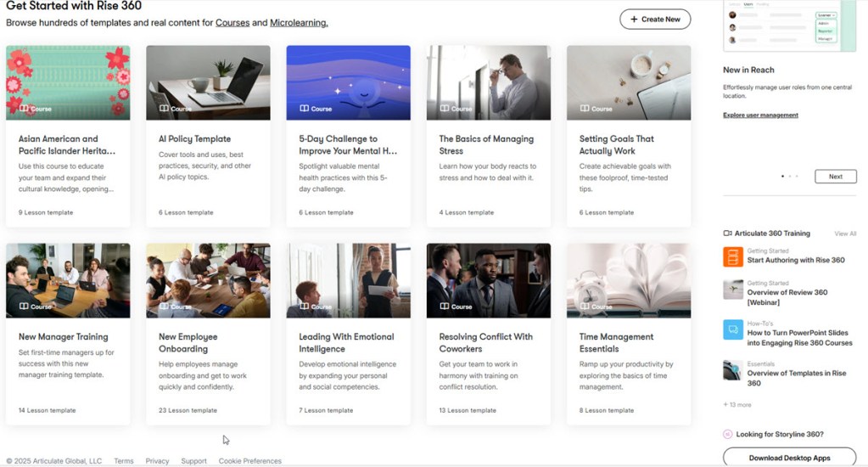The image size is (868, 467).
Task: Click the course book icon on AI Policy Template
Action: [164, 109]
